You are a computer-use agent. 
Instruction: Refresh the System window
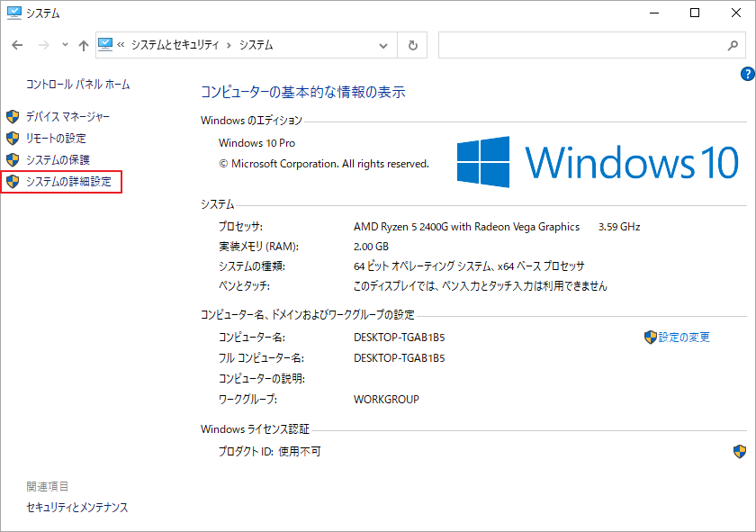pos(413,45)
